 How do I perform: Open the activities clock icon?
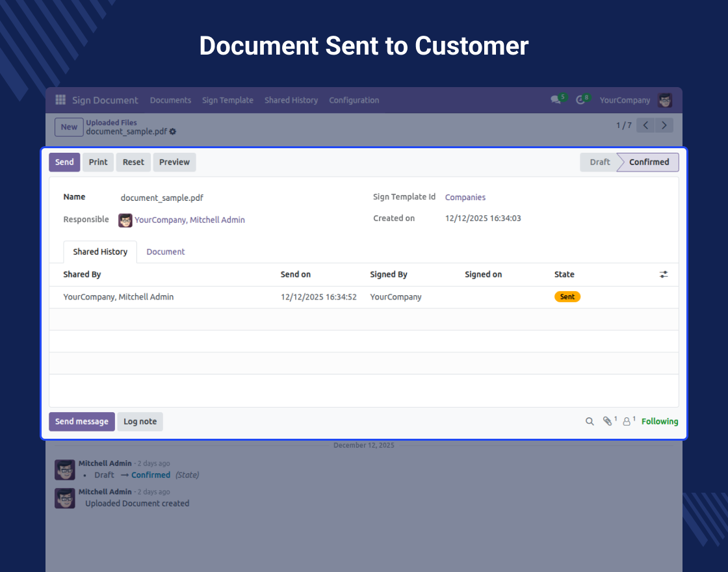click(x=580, y=100)
